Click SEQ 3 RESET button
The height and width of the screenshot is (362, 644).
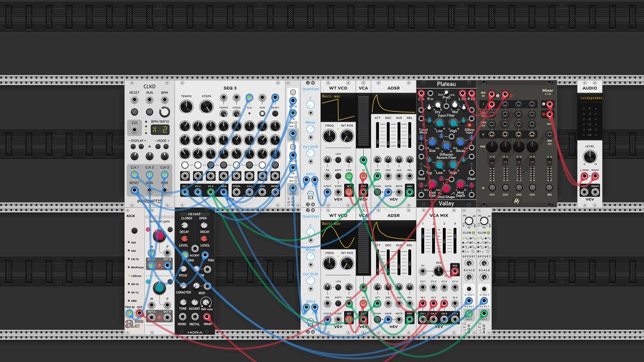[275, 113]
